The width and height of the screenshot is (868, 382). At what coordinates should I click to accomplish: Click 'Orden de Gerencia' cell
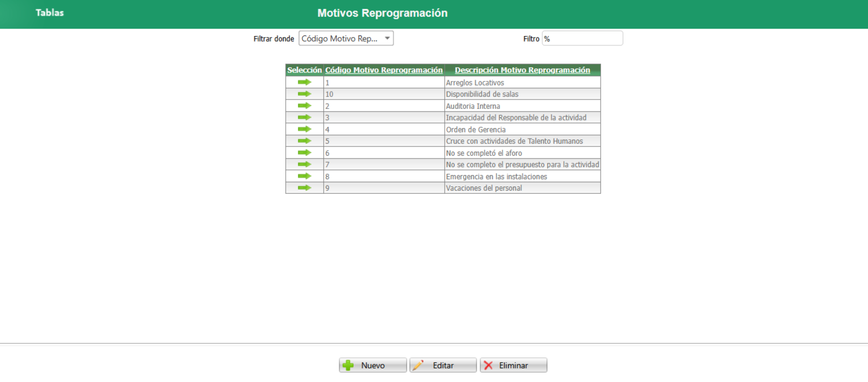(x=522, y=129)
